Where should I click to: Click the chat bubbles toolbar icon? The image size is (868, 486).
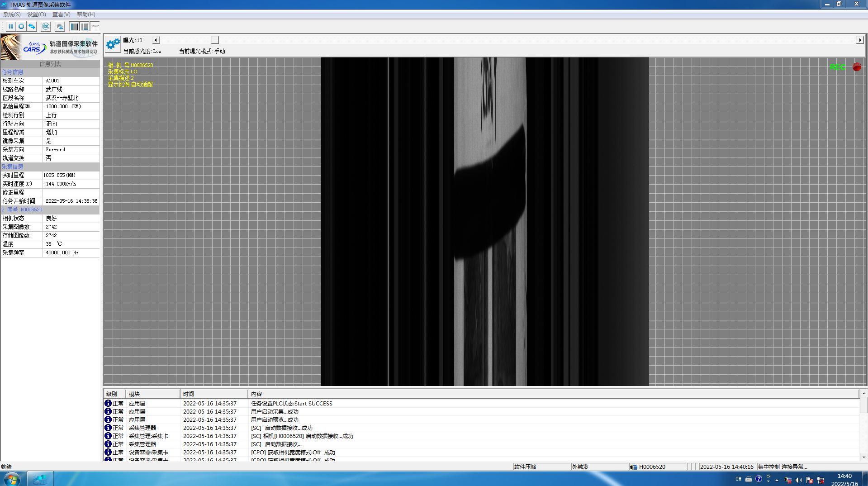60,27
